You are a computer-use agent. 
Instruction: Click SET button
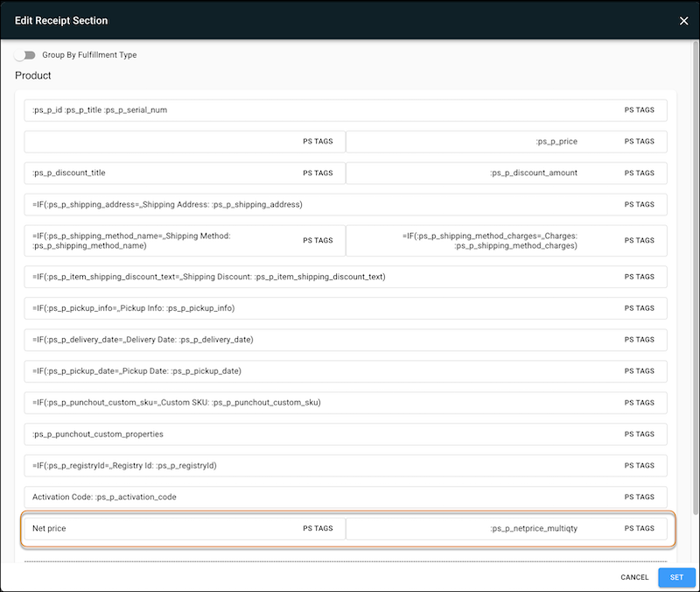676,577
